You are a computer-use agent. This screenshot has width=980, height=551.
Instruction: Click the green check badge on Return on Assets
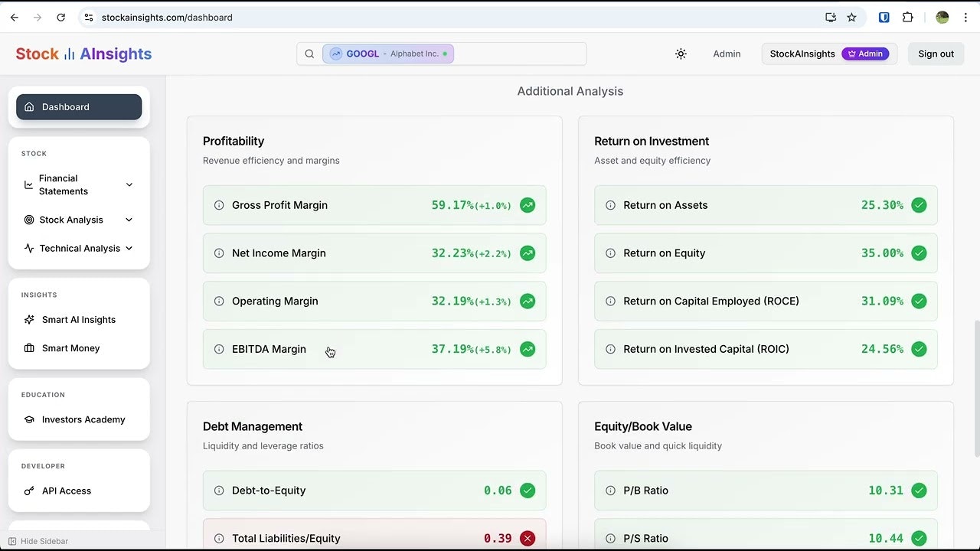point(919,205)
